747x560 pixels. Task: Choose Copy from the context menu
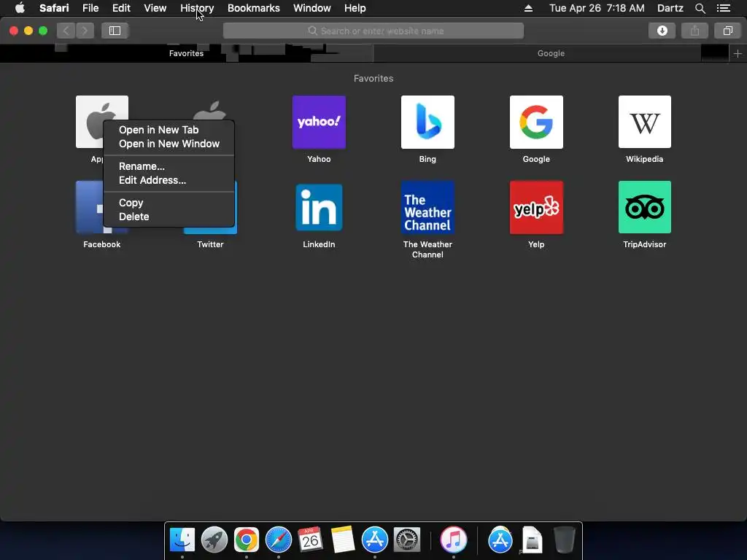[x=169, y=203]
